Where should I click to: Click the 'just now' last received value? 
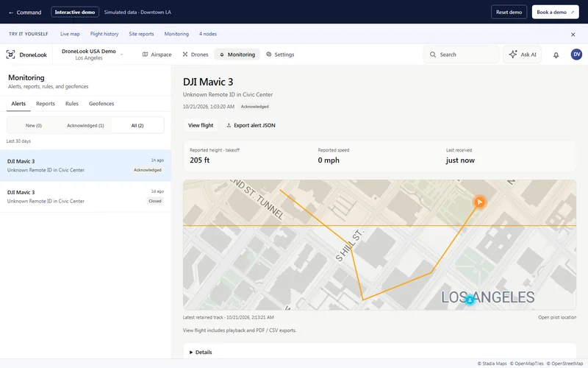coord(460,160)
